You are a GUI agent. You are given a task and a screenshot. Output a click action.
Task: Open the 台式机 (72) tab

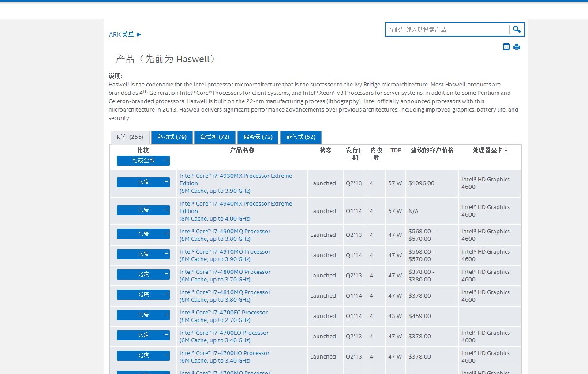[x=215, y=137]
